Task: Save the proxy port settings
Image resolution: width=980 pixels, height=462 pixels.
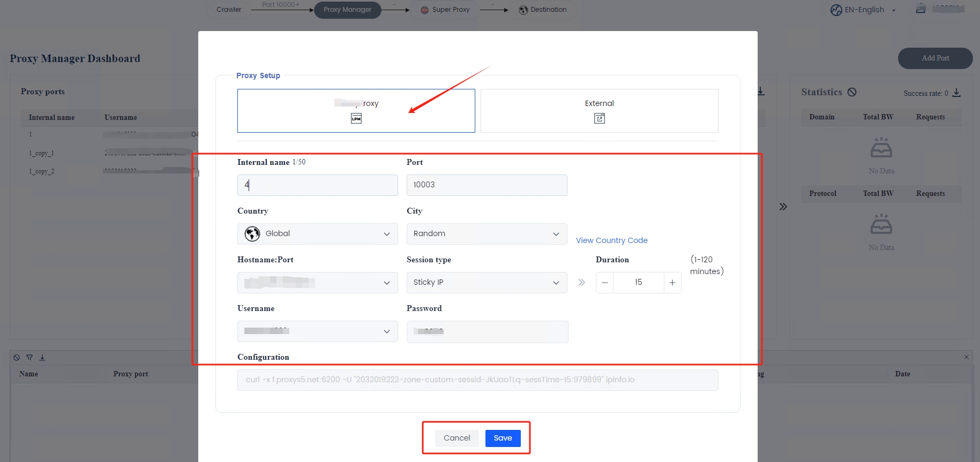Action: (503, 438)
